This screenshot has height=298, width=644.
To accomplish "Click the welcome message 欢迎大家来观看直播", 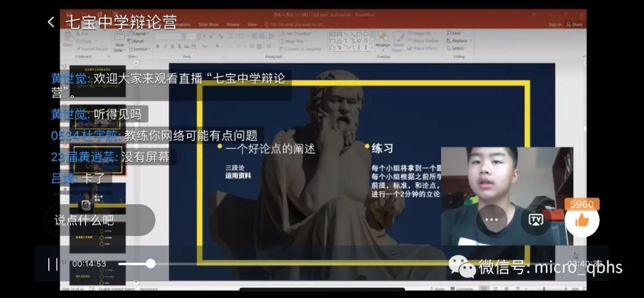I will pyautogui.click(x=168, y=85).
